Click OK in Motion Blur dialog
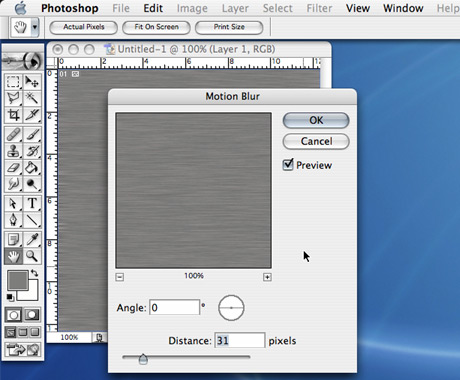 [316, 120]
